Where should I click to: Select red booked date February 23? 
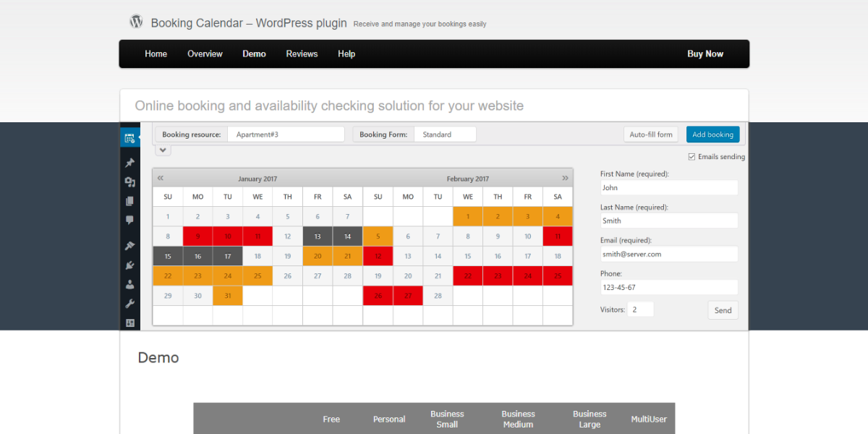498,276
